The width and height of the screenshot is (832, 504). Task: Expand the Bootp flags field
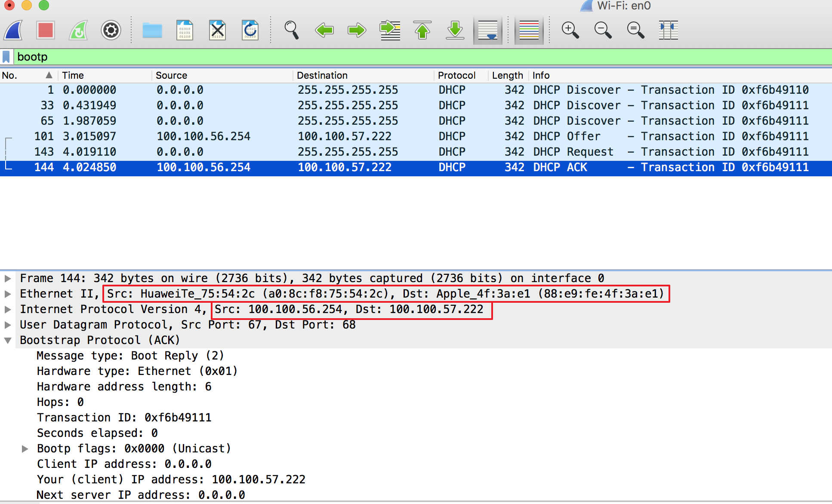tap(25, 448)
